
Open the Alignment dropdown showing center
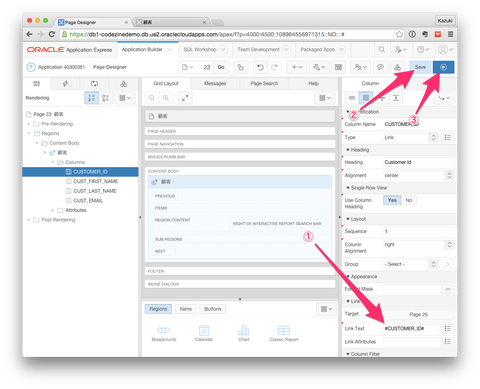coord(418,175)
